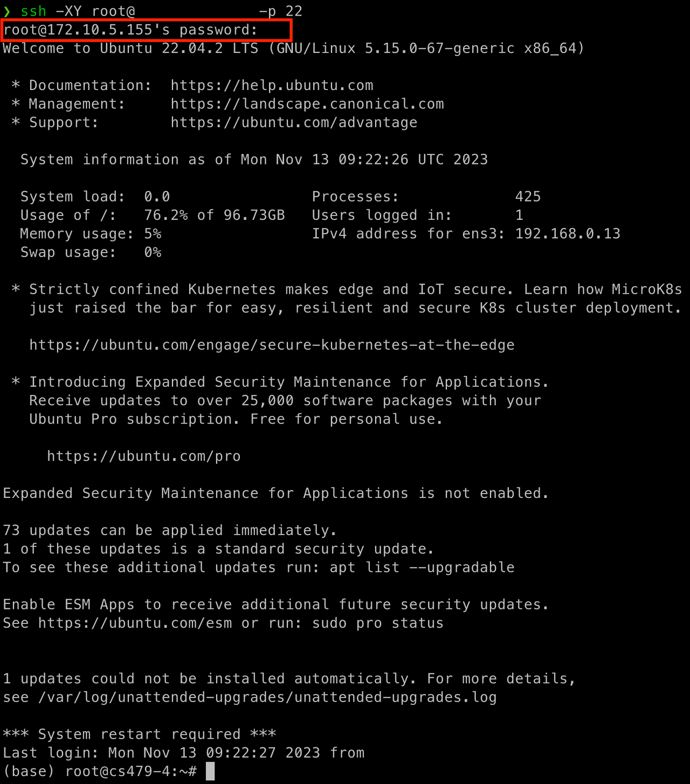690x784 pixels.
Task: Click the apt list --upgradable command text
Action: tap(422, 568)
